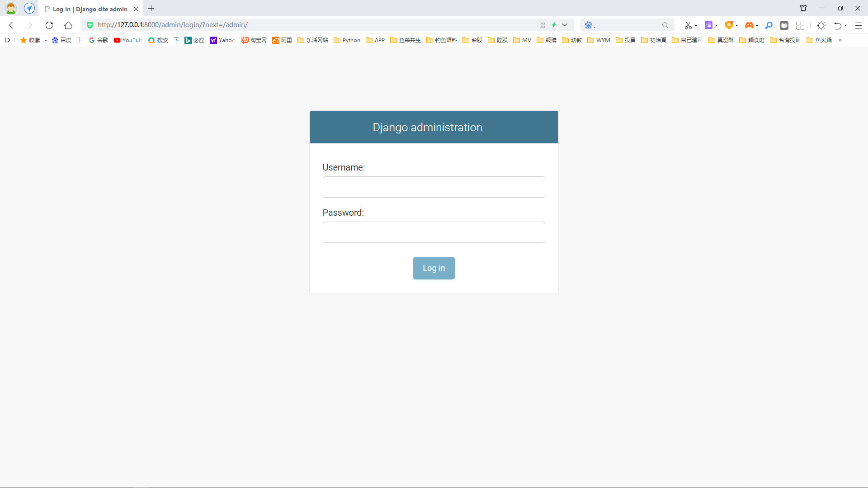Screen dimensions: 868x488
Task: Open the 台股 bookmark folder
Action: pyautogui.click(x=472, y=40)
